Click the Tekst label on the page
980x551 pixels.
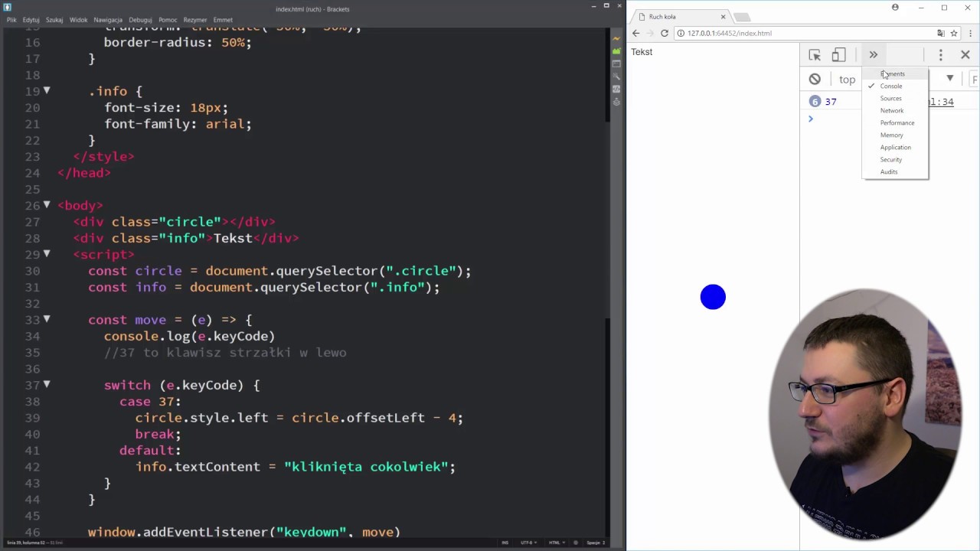[x=642, y=52]
